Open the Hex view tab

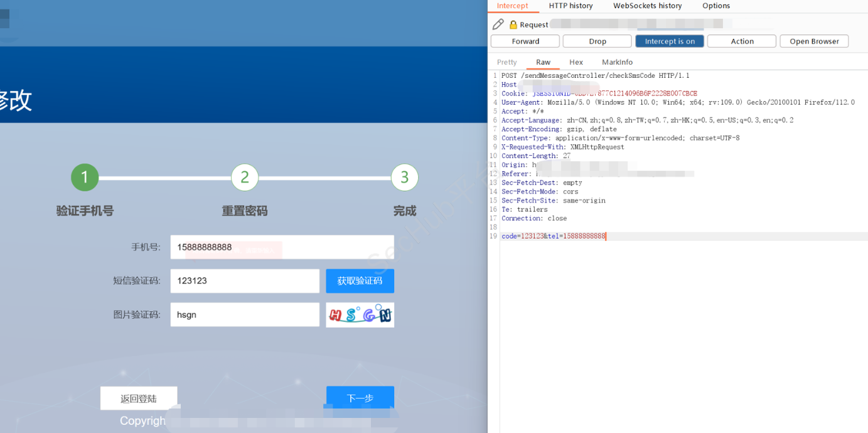576,62
